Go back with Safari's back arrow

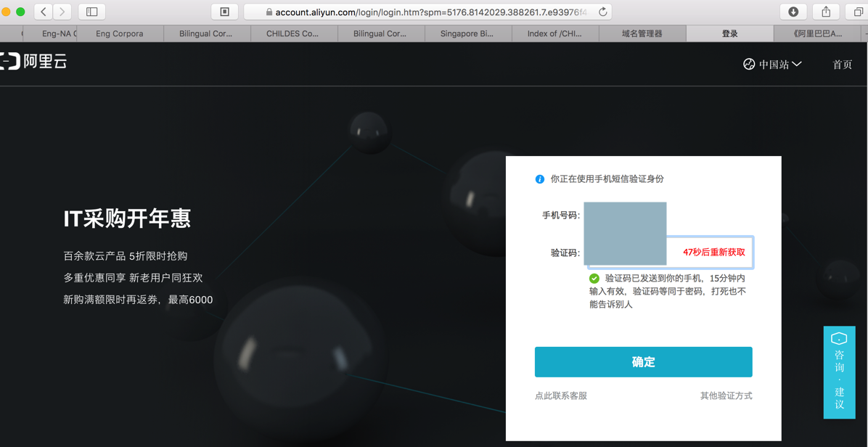pos(44,12)
